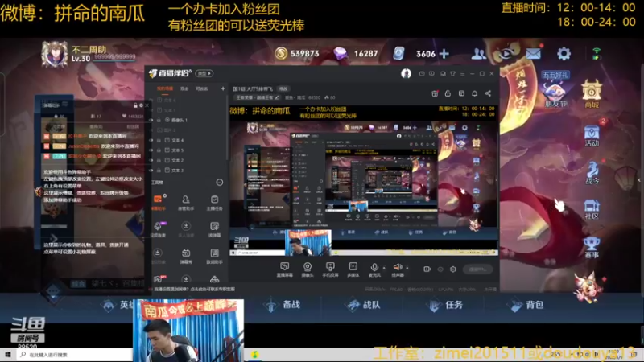The width and height of the screenshot is (644, 362).
Task: Toggle visibility of 文本 4 layer
Action: click(x=151, y=140)
